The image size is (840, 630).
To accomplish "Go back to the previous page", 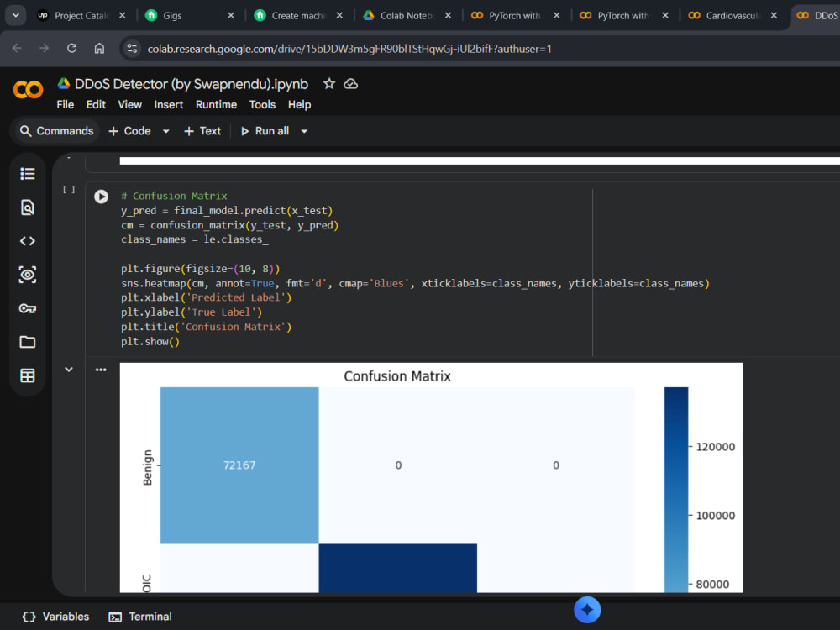I will tap(17, 49).
